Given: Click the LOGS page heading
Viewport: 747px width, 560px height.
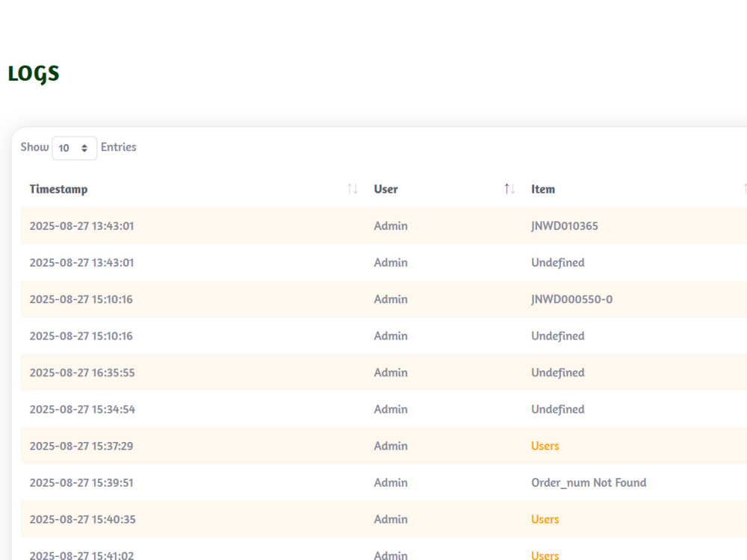Looking at the screenshot, I should (x=34, y=74).
